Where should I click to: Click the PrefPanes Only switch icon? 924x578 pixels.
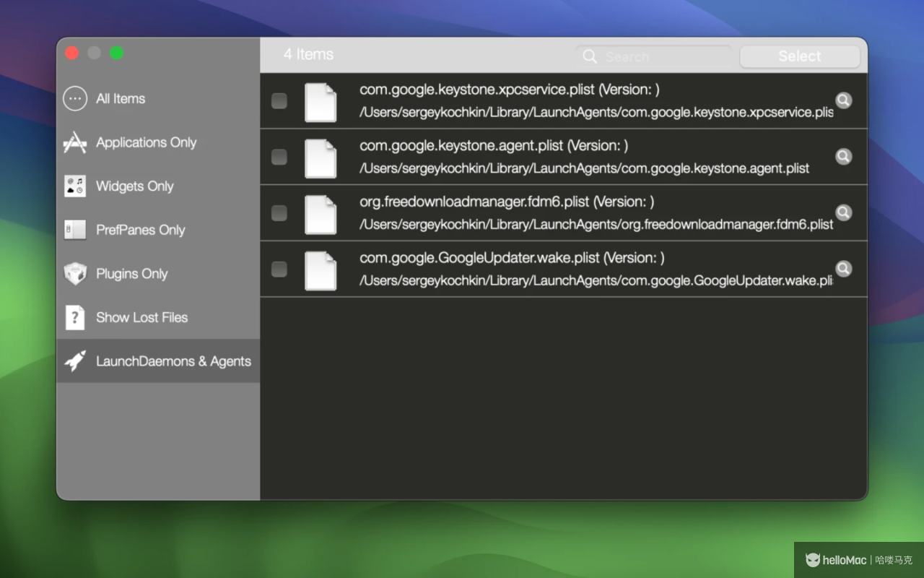pyautogui.click(x=75, y=230)
